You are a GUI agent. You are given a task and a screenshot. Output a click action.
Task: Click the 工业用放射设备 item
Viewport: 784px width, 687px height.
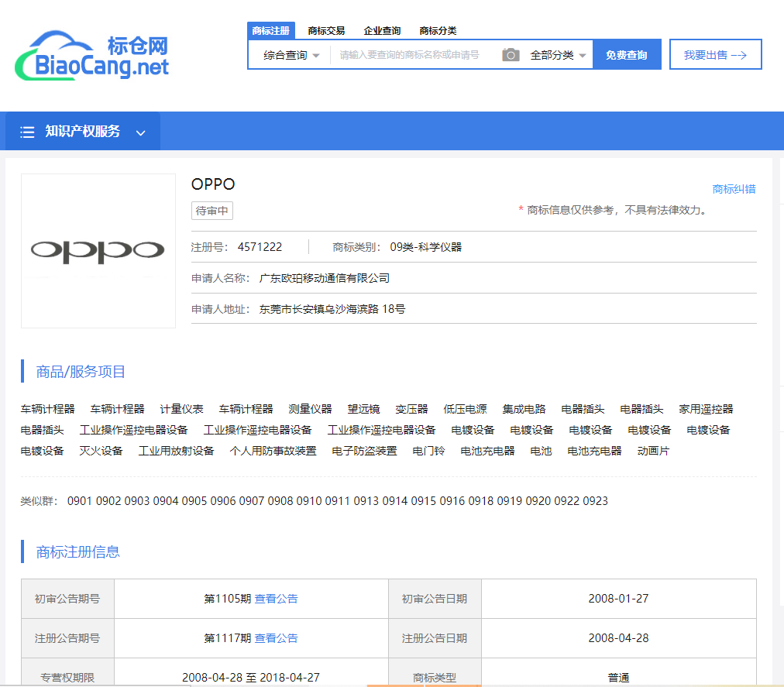coord(176,451)
